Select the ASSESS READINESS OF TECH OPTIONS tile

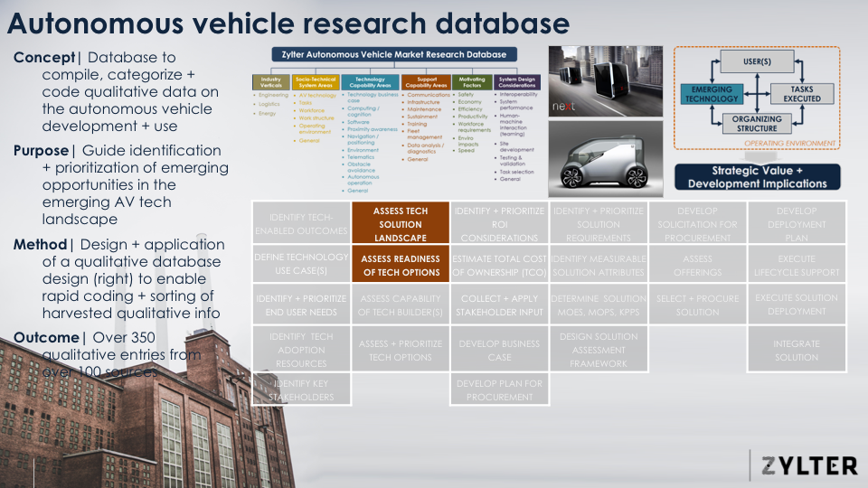tap(401, 264)
